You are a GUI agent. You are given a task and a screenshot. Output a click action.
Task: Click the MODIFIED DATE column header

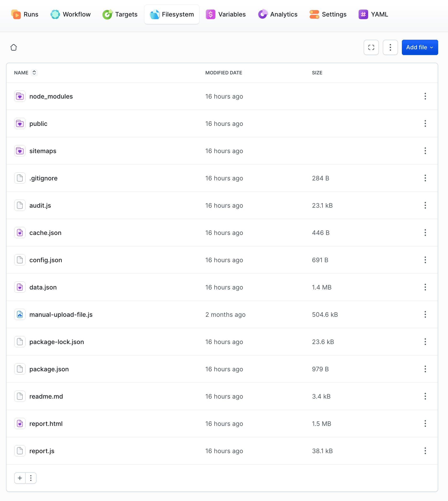[224, 73]
